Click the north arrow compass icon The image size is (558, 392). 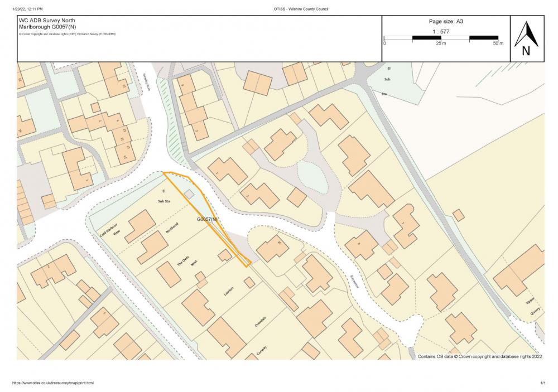click(526, 38)
